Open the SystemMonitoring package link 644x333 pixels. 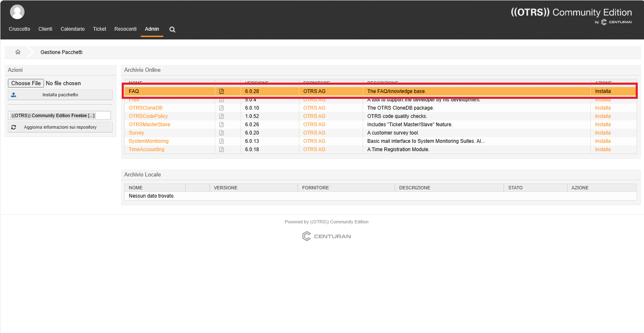(149, 141)
